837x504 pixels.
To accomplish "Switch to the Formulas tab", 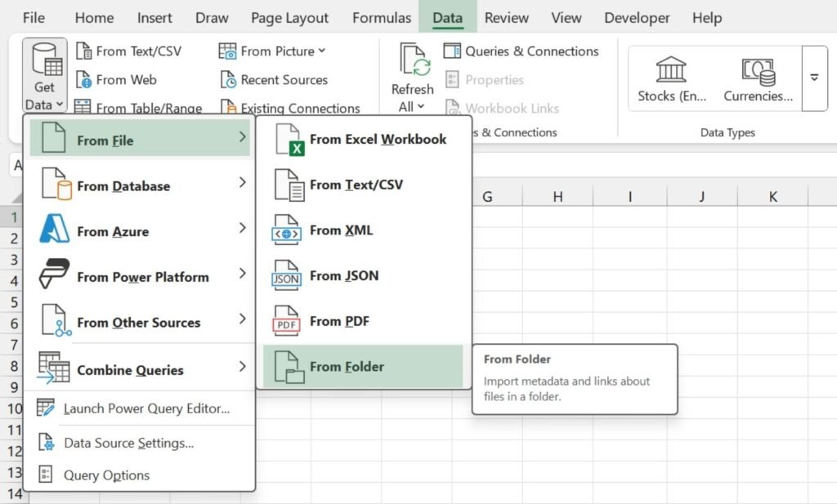I will pos(382,18).
